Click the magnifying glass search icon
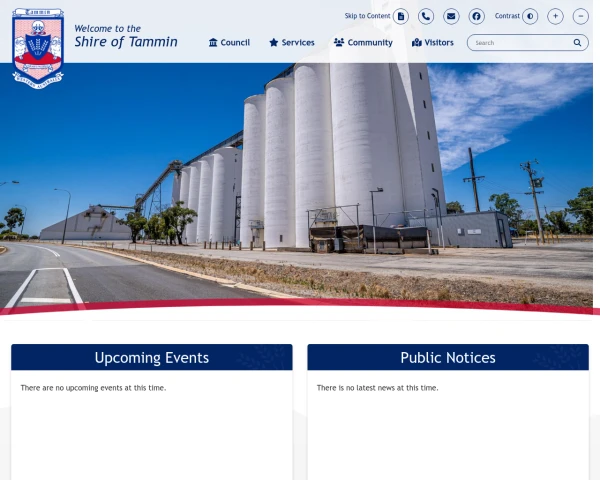The height and width of the screenshot is (480, 600). point(577,42)
